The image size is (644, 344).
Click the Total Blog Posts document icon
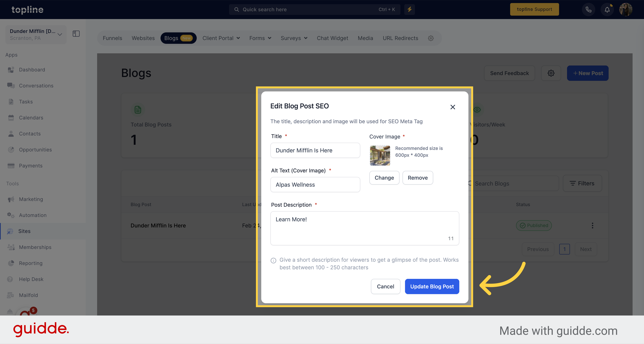138,110
